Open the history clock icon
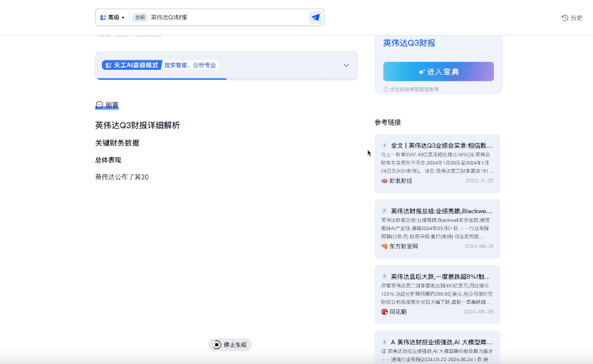 coord(564,18)
